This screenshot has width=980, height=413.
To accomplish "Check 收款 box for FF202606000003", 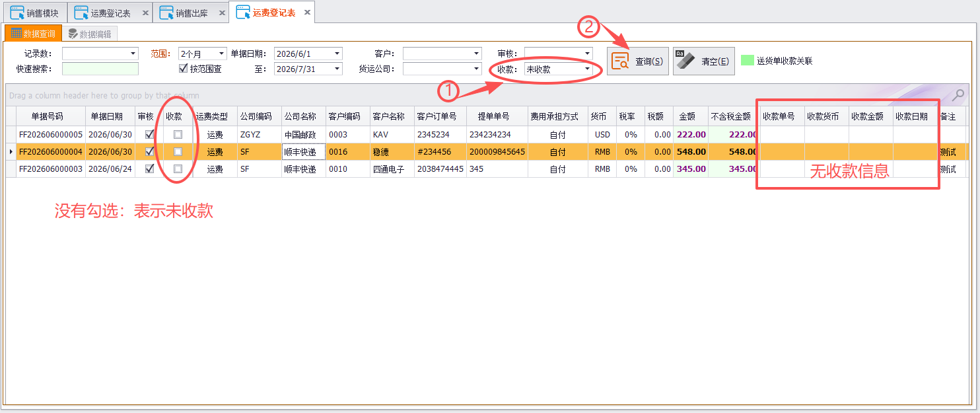I will click(x=178, y=169).
